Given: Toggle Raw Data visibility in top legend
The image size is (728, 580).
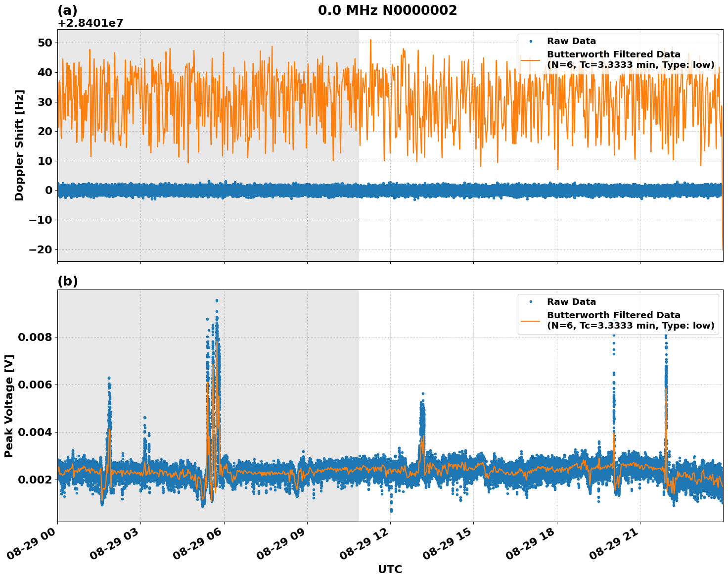Looking at the screenshot, I should [570, 41].
